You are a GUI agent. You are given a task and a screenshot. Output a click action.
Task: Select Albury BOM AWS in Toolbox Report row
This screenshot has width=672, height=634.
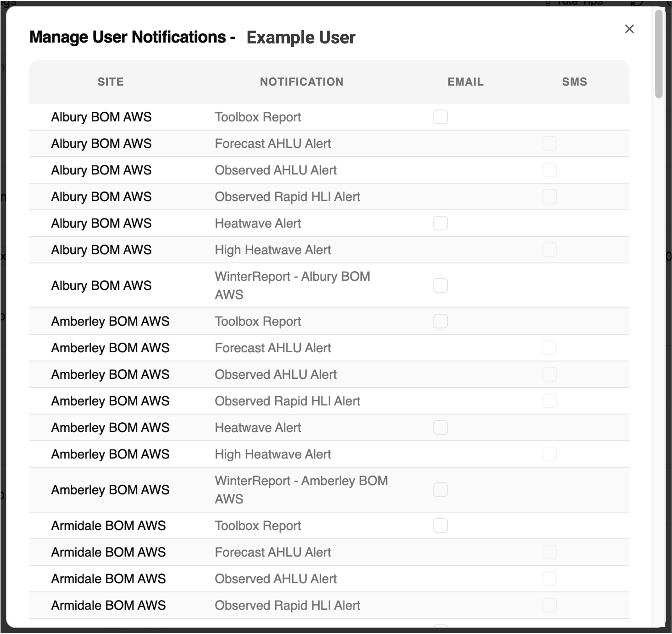[x=101, y=117]
